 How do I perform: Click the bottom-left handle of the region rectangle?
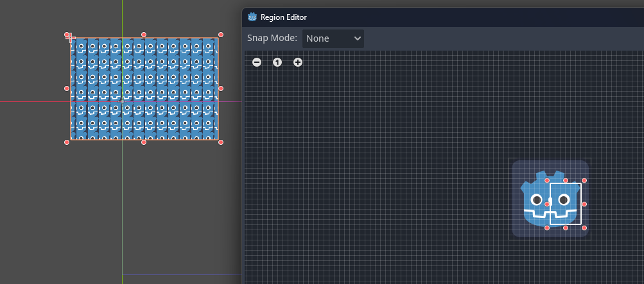[547, 228]
